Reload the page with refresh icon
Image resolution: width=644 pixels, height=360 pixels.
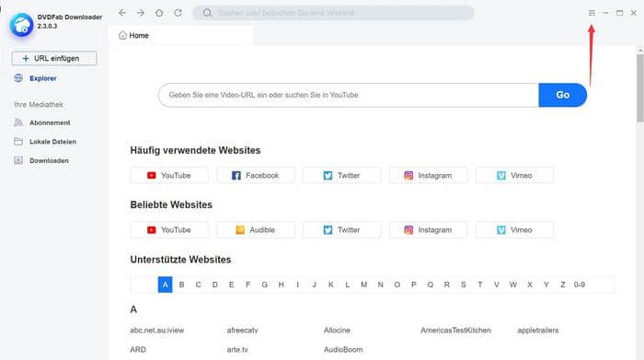[x=178, y=13]
